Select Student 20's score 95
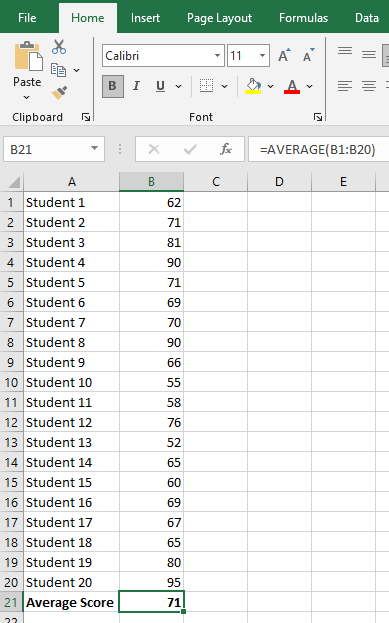The image size is (389, 623). [151, 582]
